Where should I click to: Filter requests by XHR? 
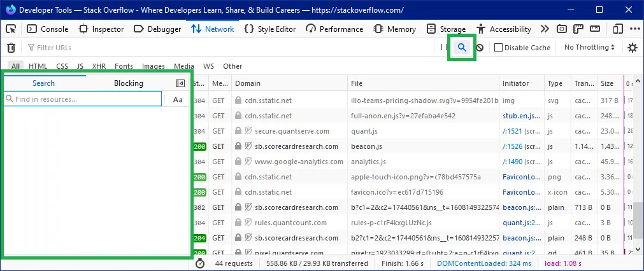pos(99,66)
